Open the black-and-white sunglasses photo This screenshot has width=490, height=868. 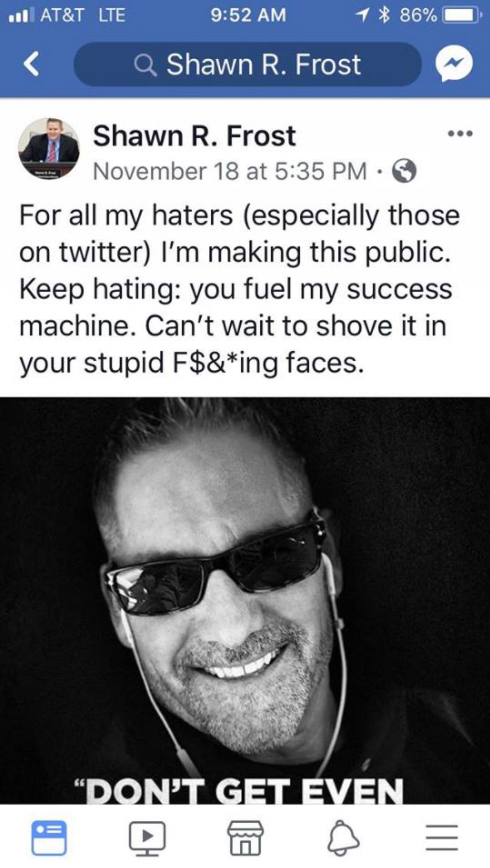tap(245, 600)
